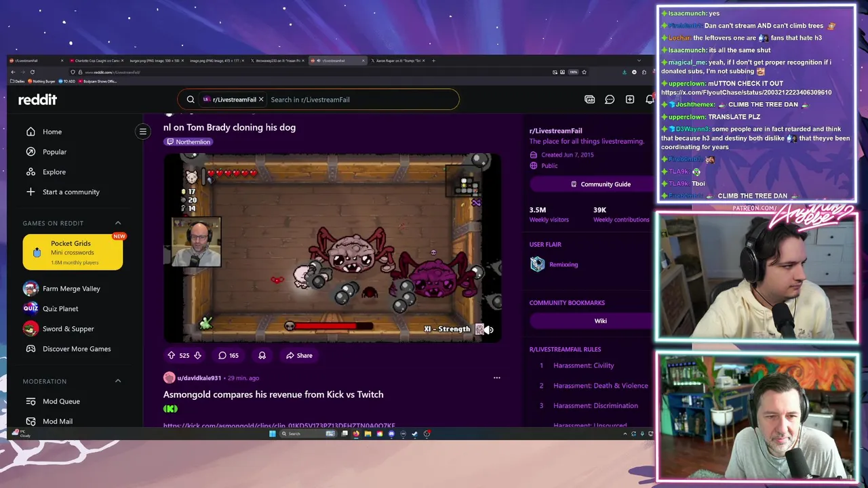Open Asmongold Kick vs Twitch post
The width and height of the screenshot is (868, 488).
(273, 394)
